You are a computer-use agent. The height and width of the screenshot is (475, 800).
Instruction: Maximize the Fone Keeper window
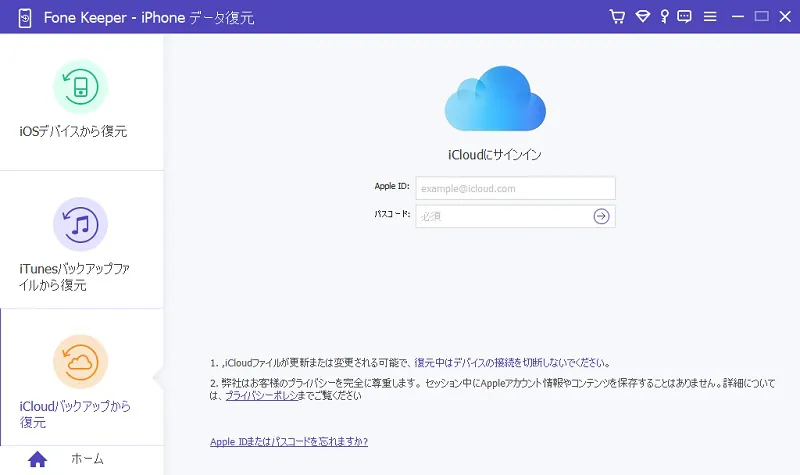[762, 17]
